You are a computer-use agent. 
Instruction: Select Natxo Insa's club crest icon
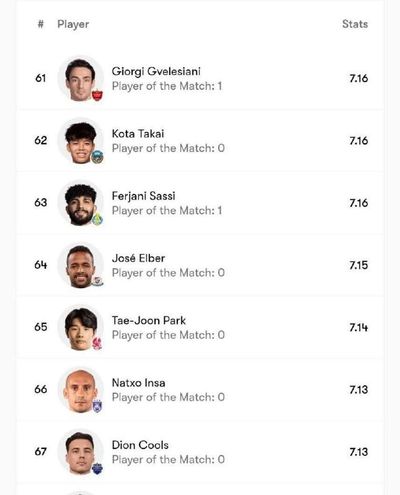coord(97,406)
